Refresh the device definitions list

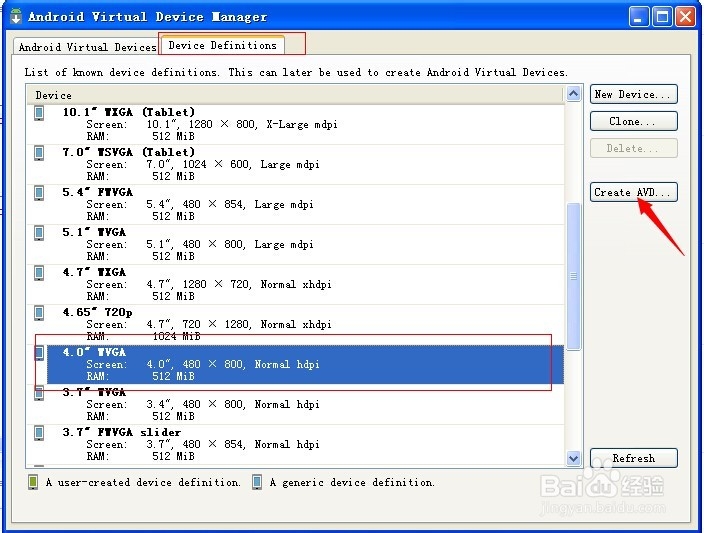click(634, 458)
